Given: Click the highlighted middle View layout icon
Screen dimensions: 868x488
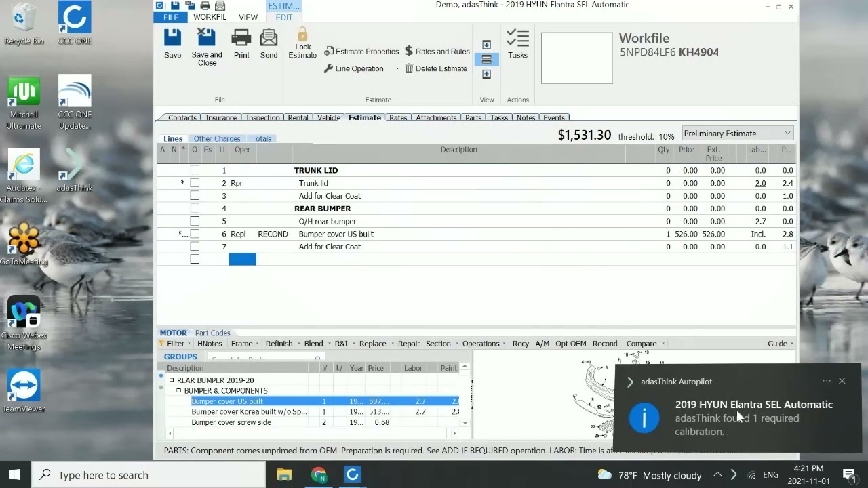Looking at the screenshot, I should (x=486, y=60).
